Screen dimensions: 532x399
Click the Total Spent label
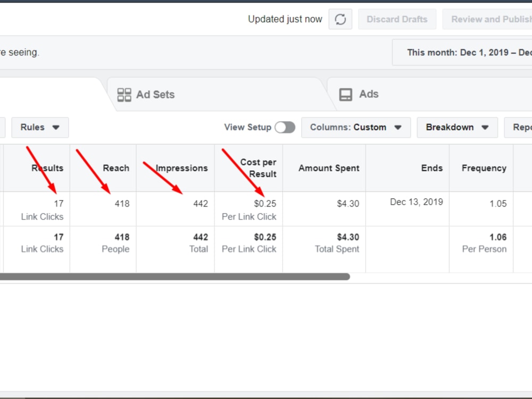(x=337, y=249)
